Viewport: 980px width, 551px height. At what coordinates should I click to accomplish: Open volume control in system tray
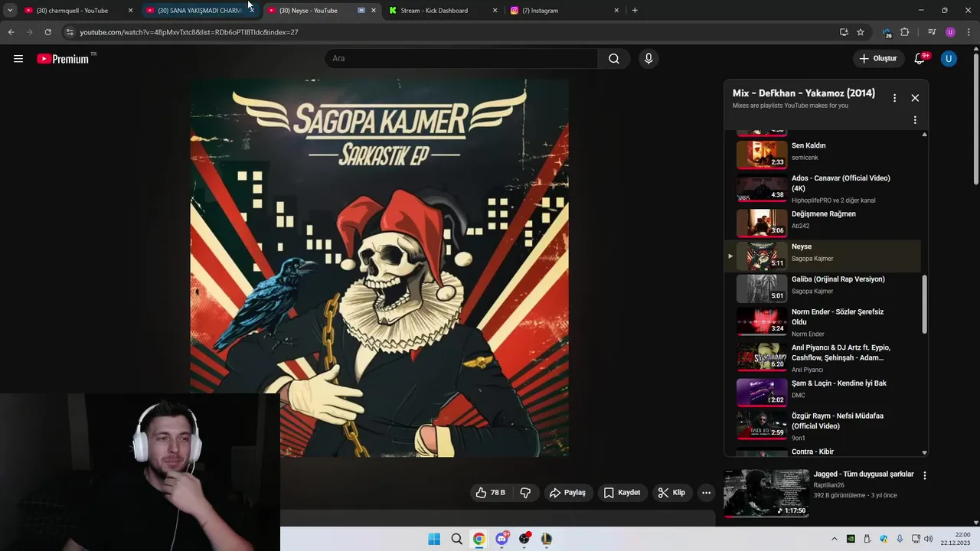(x=929, y=539)
